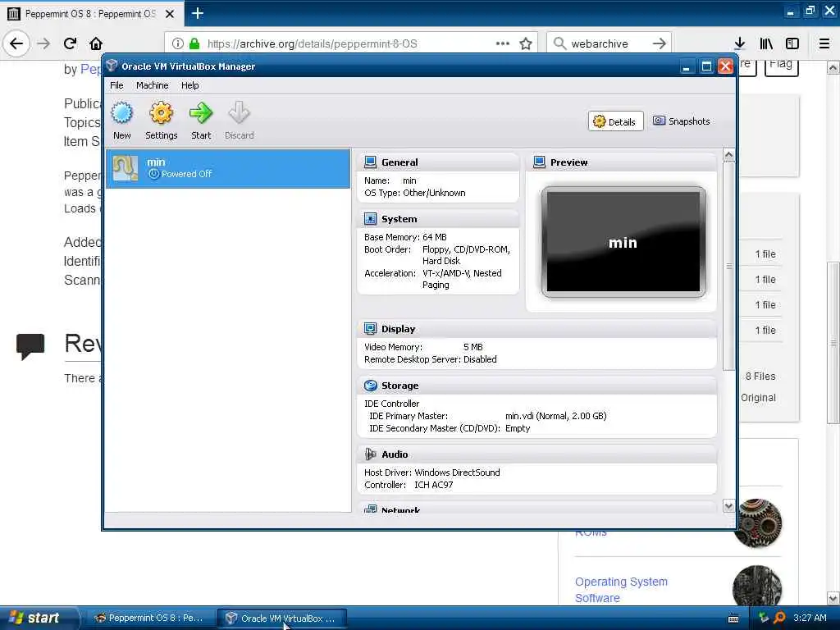Image resolution: width=840 pixels, height=630 pixels.
Task: Click the Display section header
Action: tap(536, 329)
